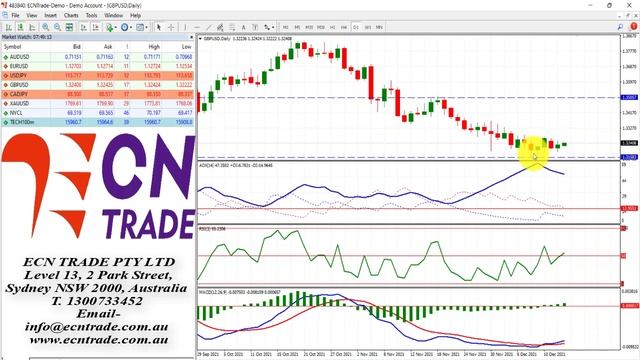Toggle one-click trading triangle on GBPUSD chart
The image size is (640, 360).
(x=200, y=39)
